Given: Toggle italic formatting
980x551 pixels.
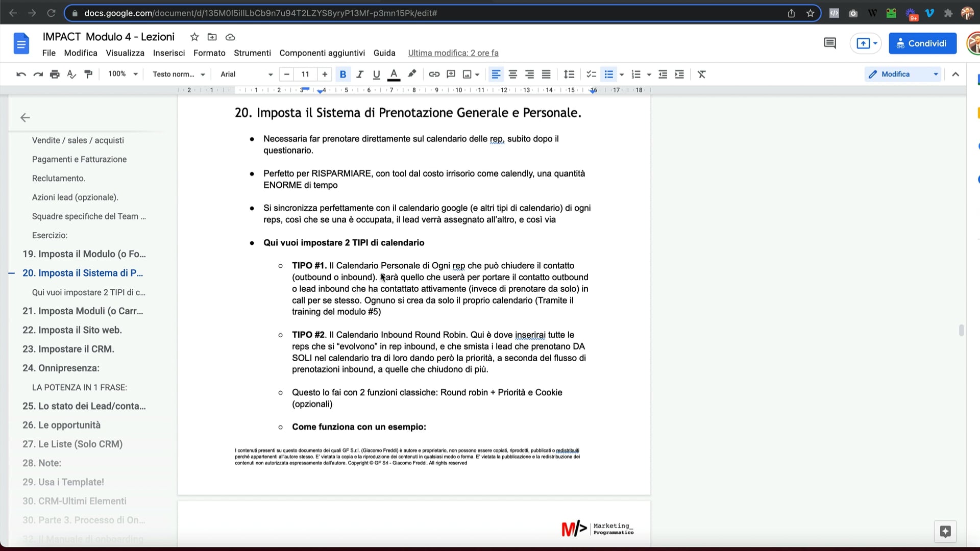Looking at the screenshot, I should point(360,74).
